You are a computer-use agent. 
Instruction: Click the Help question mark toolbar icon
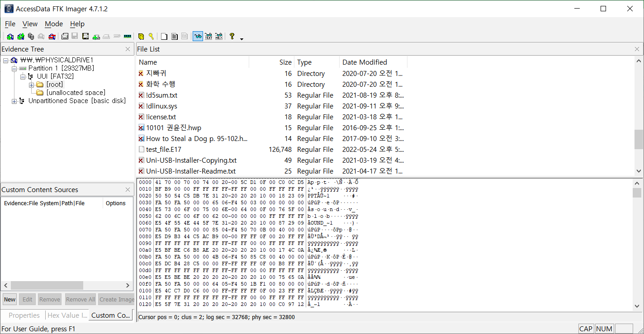click(x=232, y=36)
